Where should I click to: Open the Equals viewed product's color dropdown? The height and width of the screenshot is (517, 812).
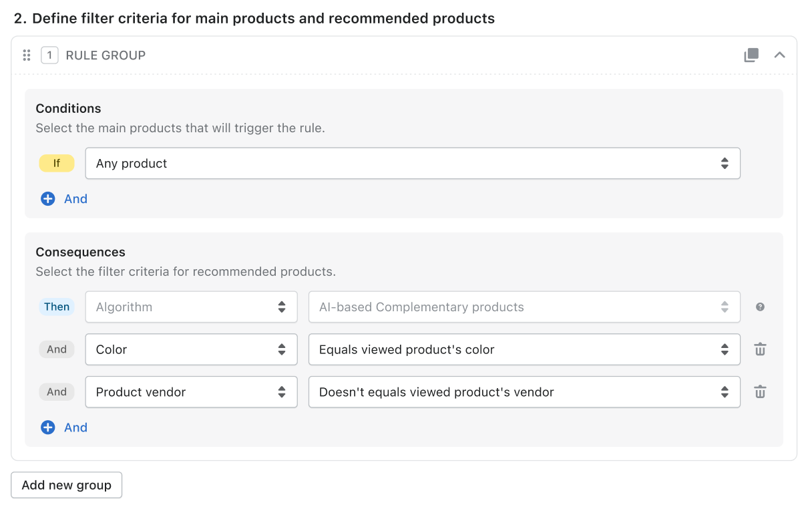pyautogui.click(x=524, y=349)
